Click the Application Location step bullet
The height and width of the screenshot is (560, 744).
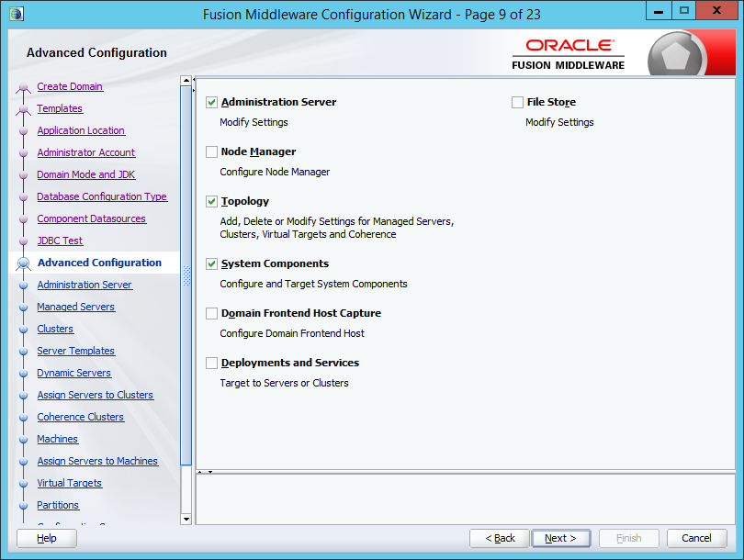[x=23, y=131]
